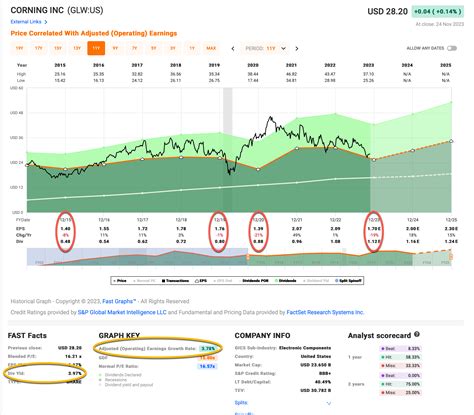Click the Recessions key marker
The image size is (474, 415).
coord(100,380)
